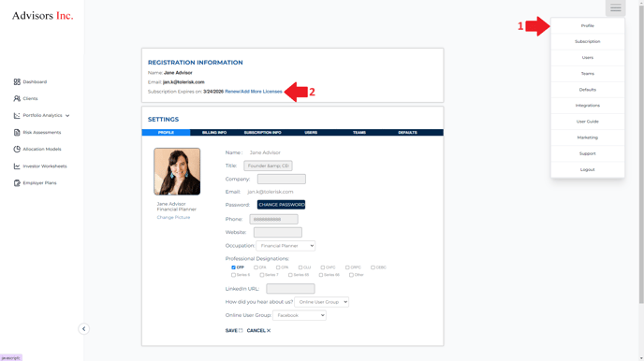The width and height of the screenshot is (644, 361).
Task: Check the Series 7 designation checkbox
Action: (x=262, y=275)
